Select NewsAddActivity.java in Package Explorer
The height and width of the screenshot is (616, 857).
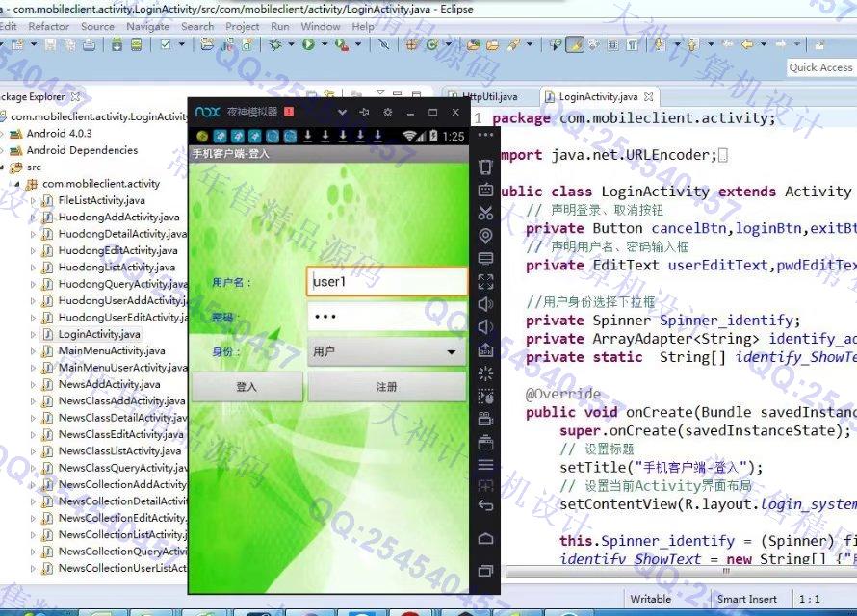pyautogui.click(x=109, y=384)
